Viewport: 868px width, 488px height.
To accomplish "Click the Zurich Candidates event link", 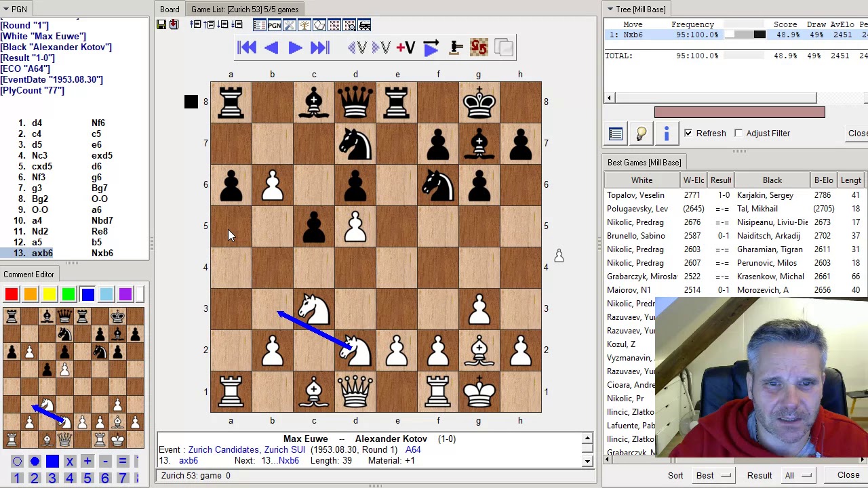I will pos(247,450).
